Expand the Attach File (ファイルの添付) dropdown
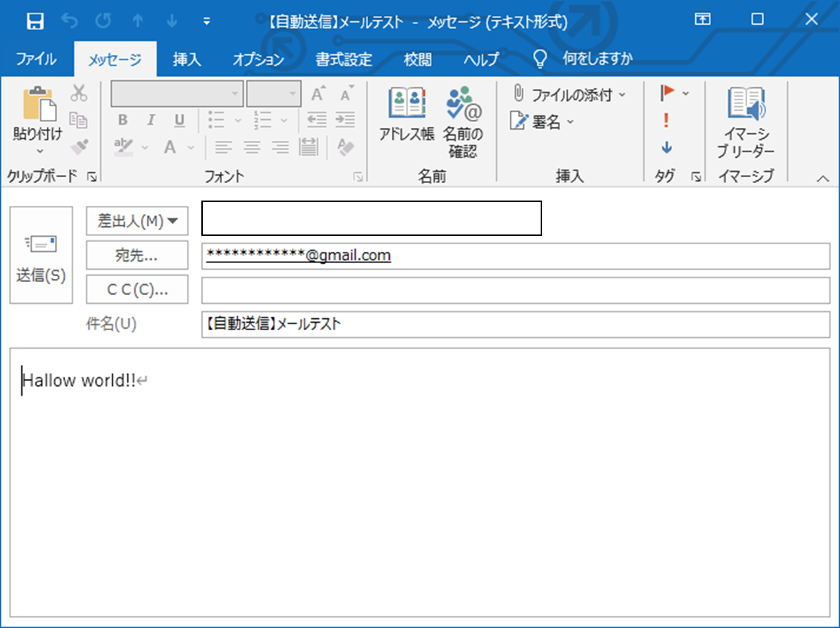This screenshot has width=840, height=628. [x=623, y=95]
